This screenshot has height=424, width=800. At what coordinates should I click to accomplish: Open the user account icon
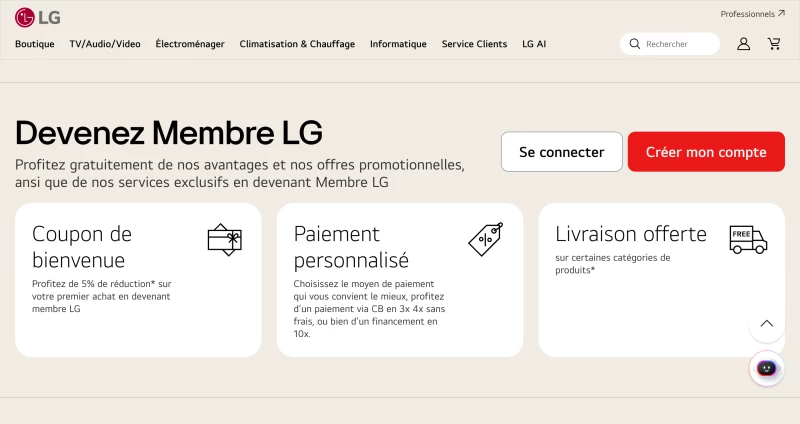click(743, 44)
